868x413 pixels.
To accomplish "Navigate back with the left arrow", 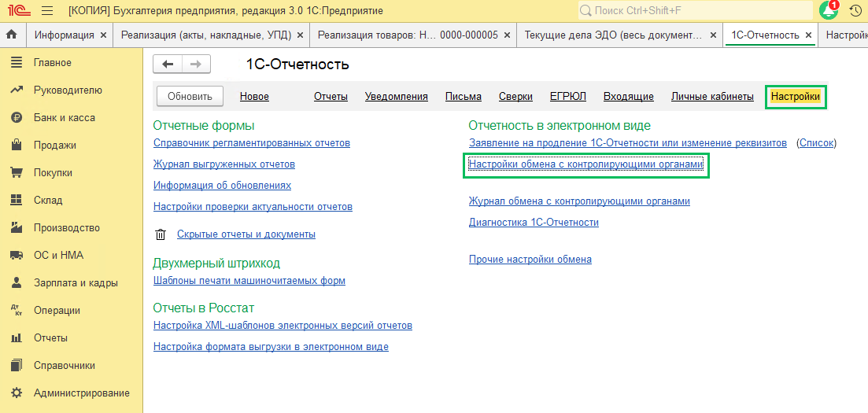I will click(x=168, y=65).
